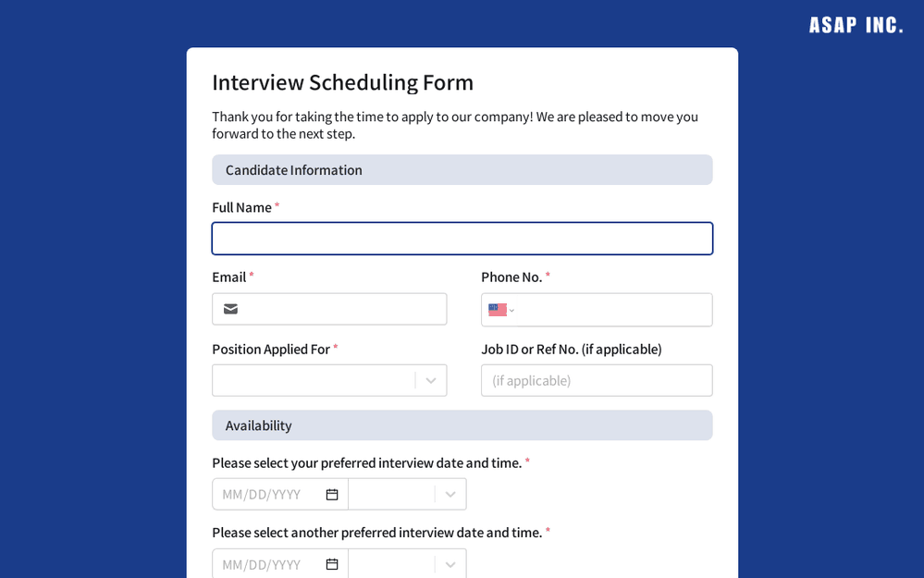Open the Position Applied For dropdown
Image resolution: width=924 pixels, height=578 pixels.
[x=314, y=380]
